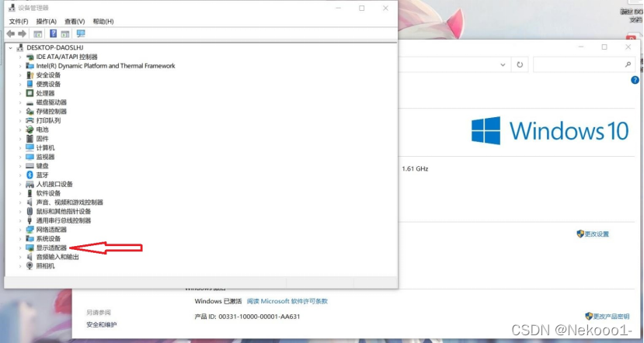Select the 监视器 tree label
Screen dimensions: 644x343
click(x=45, y=157)
